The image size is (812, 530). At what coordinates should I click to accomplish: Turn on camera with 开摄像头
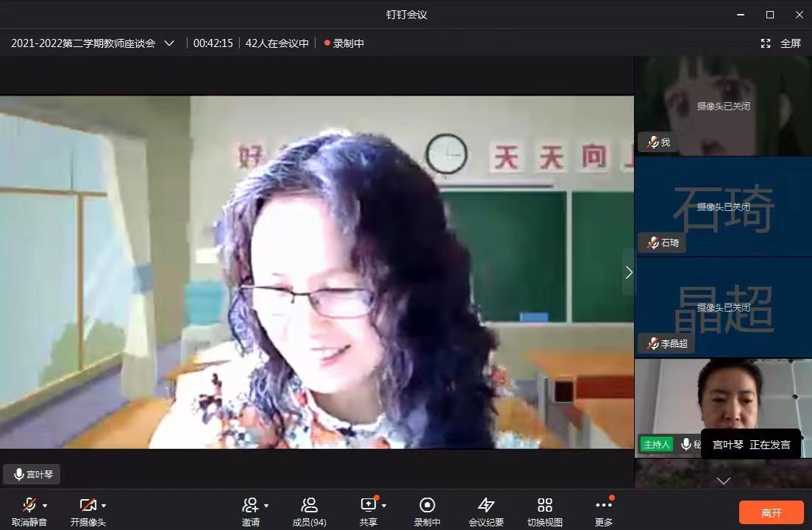pyautogui.click(x=88, y=505)
